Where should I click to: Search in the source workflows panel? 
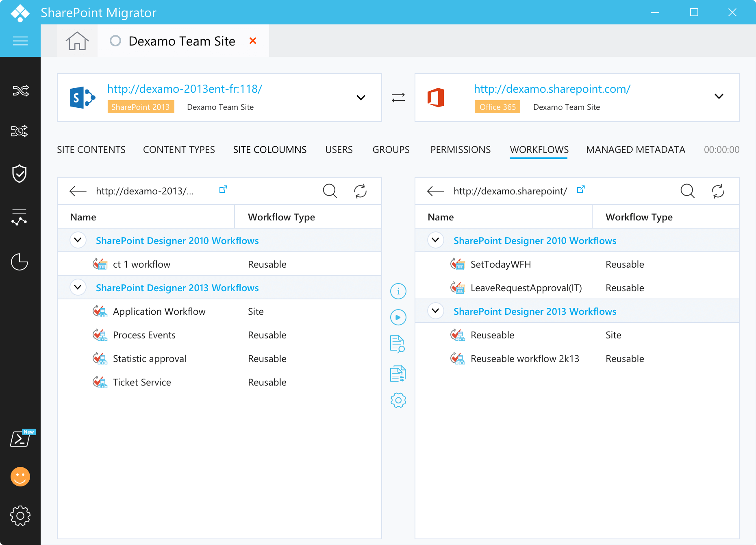(x=330, y=191)
